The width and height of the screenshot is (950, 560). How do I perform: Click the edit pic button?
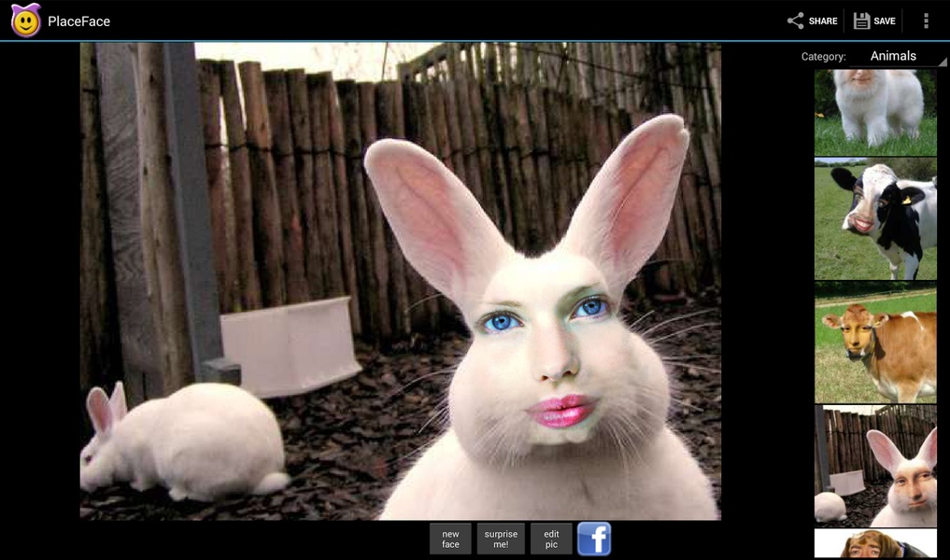[551, 539]
